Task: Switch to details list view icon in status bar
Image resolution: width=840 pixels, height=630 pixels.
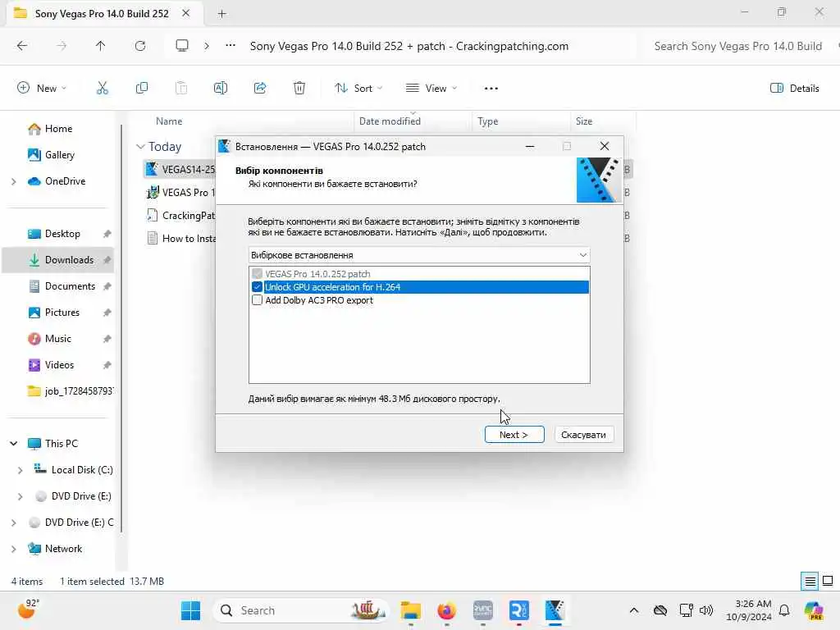Action: pyautogui.click(x=810, y=581)
